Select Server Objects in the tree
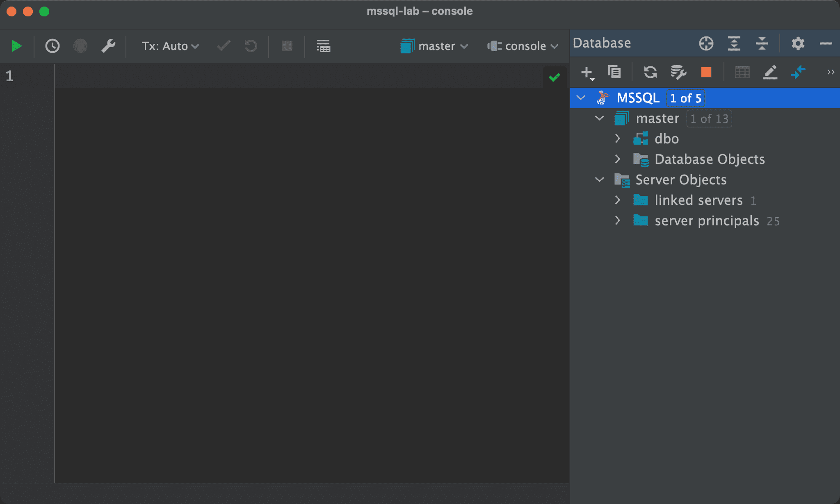Image resolution: width=840 pixels, height=504 pixels. point(681,179)
